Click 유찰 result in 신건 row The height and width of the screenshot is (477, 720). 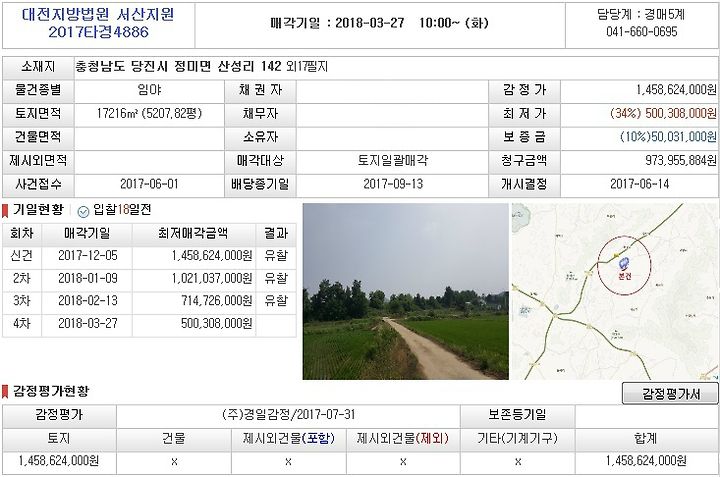[x=276, y=255]
